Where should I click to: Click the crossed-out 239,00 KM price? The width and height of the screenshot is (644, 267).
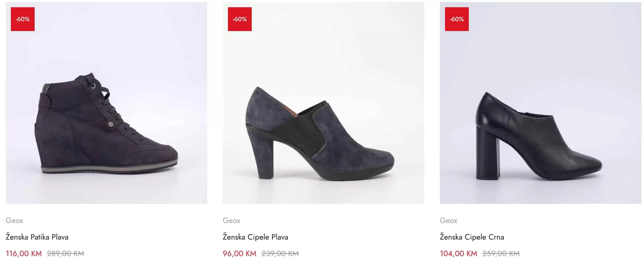(x=280, y=254)
